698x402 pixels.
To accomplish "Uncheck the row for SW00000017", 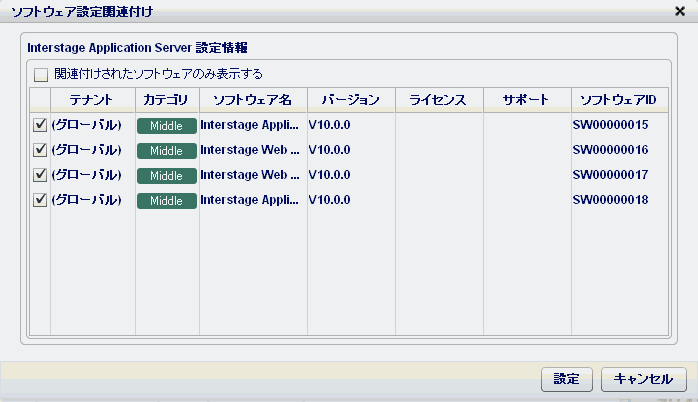I will click(40, 175).
